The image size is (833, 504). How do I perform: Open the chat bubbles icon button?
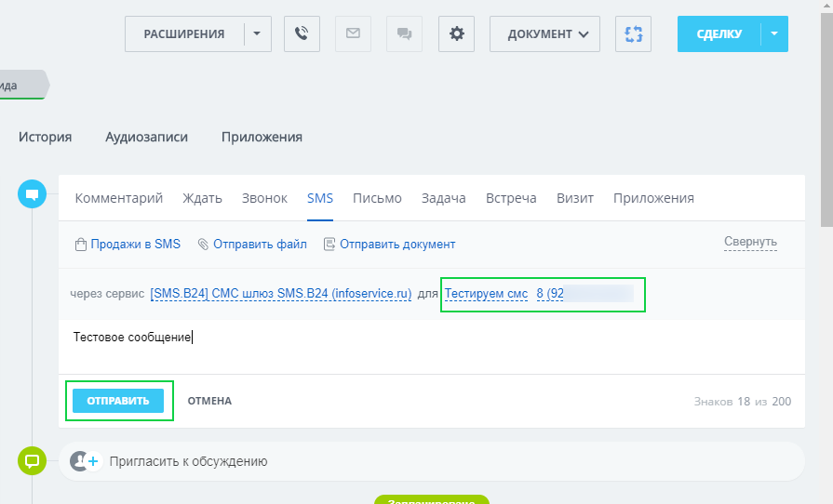(x=404, y=33)
